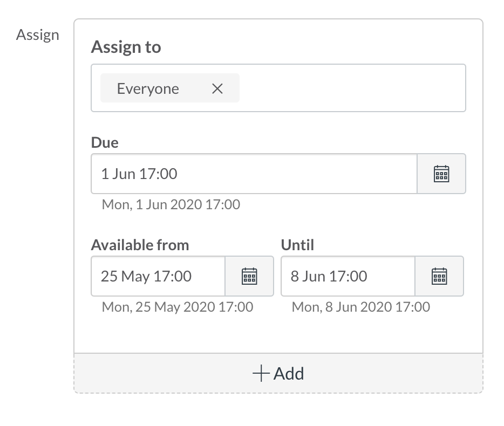Click the Due date input field
This screenshot has width=504, height=426.
(x=254, y=174)
